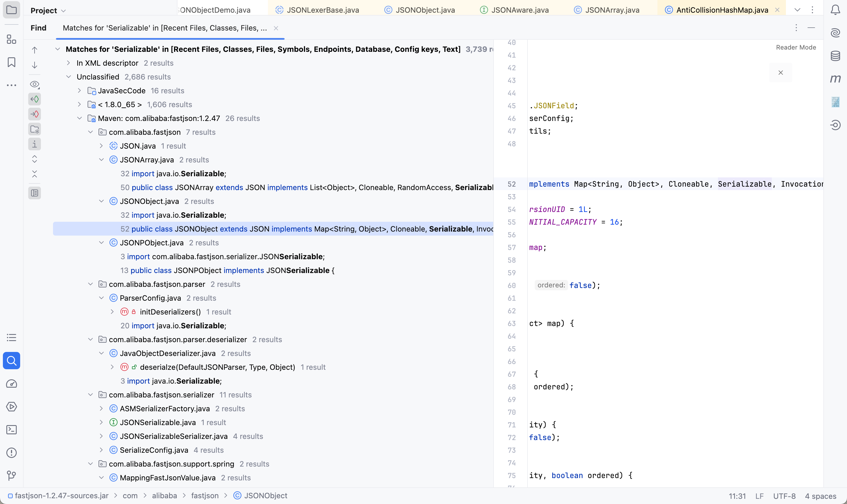Toggle the preview eye icon in Find toolbar

(35, 84)
